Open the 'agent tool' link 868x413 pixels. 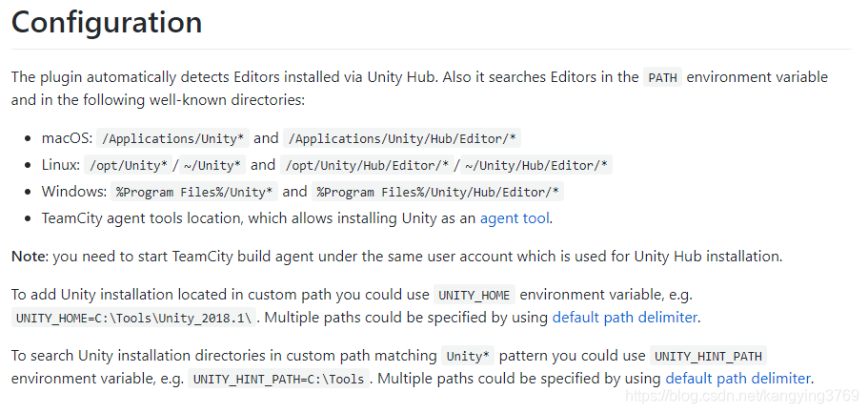click(x=515, y=218)
